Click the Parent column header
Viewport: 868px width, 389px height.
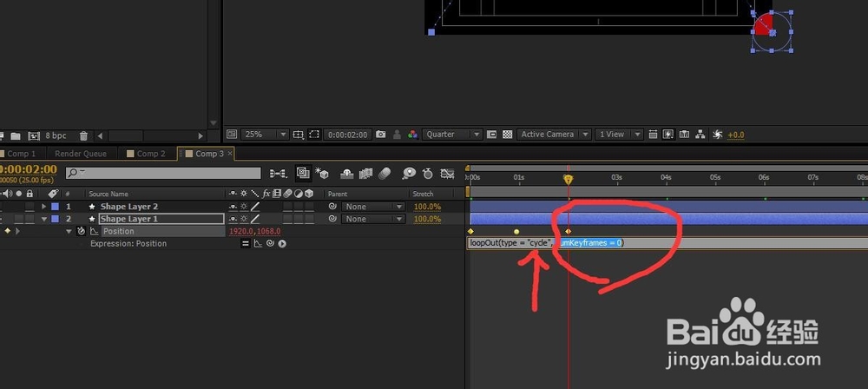point(338,194)
